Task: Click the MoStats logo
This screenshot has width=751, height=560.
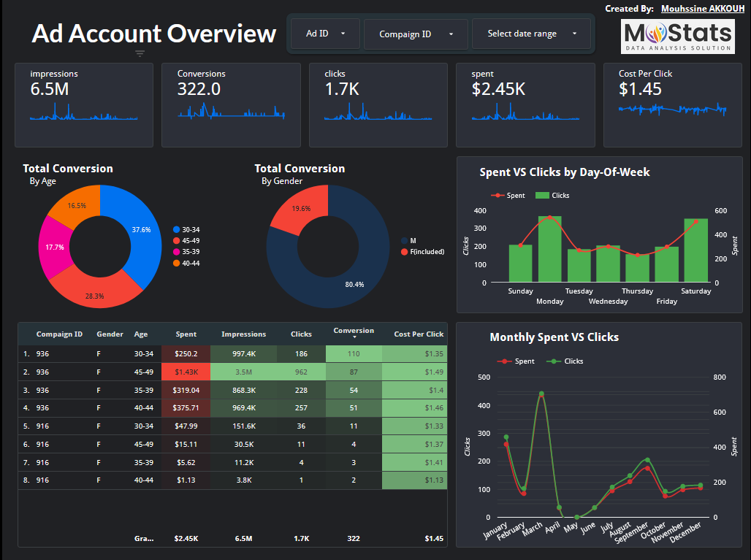Action: (x=677, y=37)
